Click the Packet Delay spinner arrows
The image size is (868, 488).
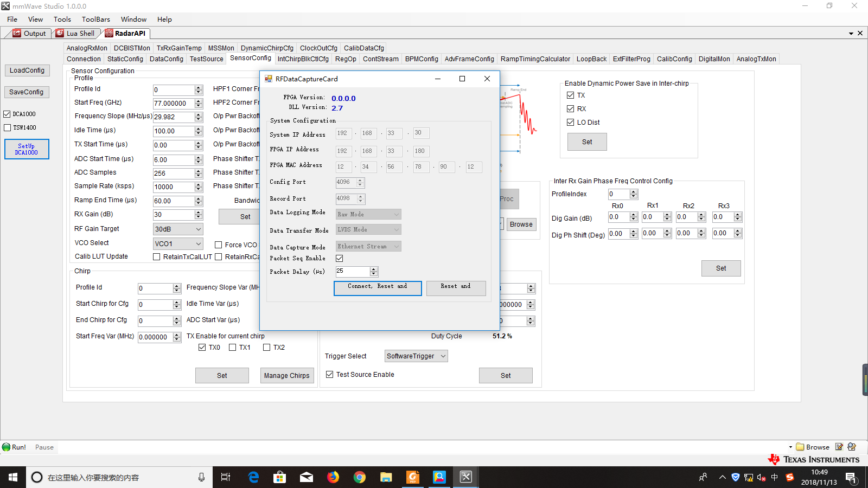pos(374,271)
